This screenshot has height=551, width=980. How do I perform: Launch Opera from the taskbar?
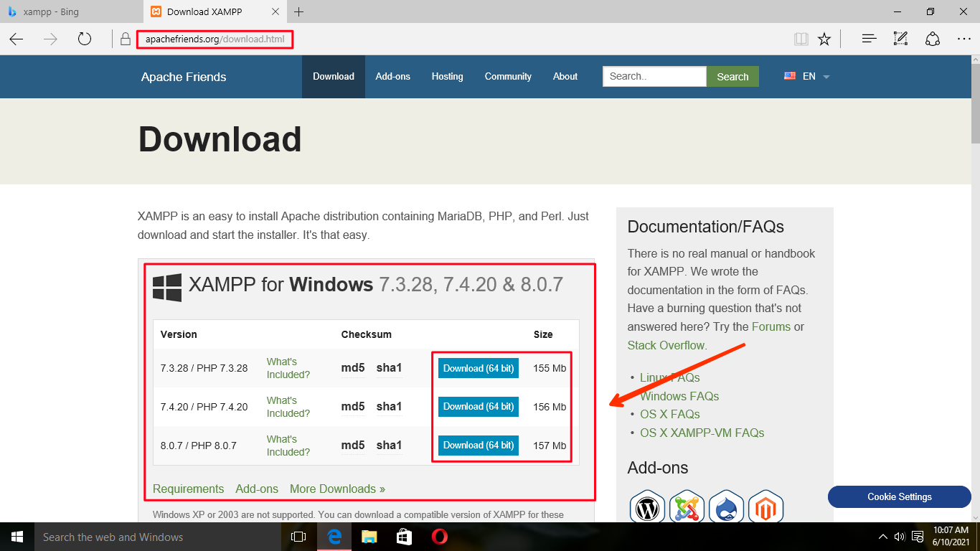pos(440,537)
